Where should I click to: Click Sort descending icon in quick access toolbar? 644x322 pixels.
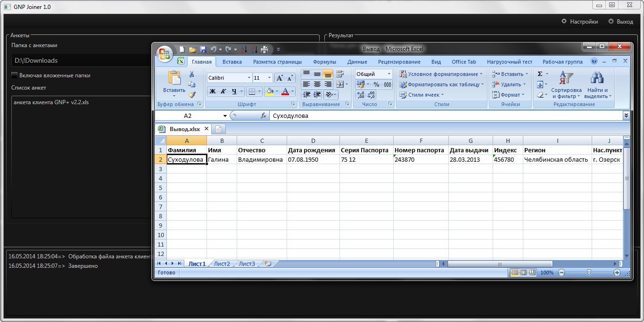(x=254, y=49)
